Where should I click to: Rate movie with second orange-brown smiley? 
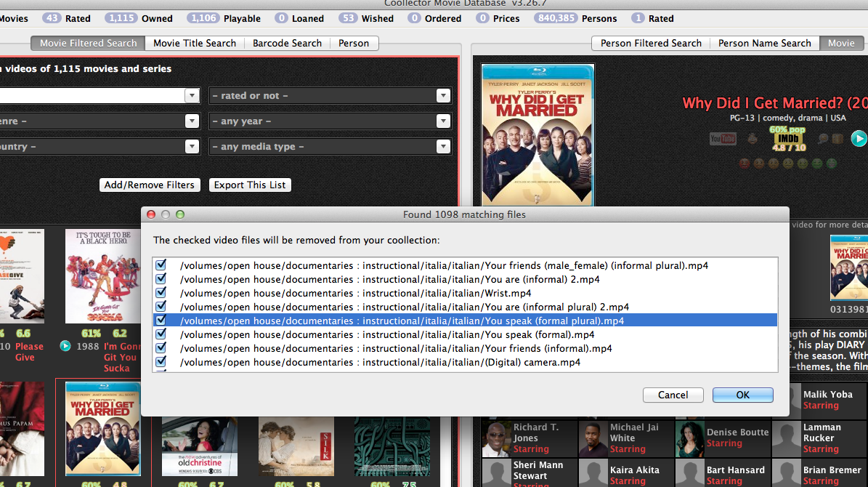pyautogui.click(x=759, y=164)
